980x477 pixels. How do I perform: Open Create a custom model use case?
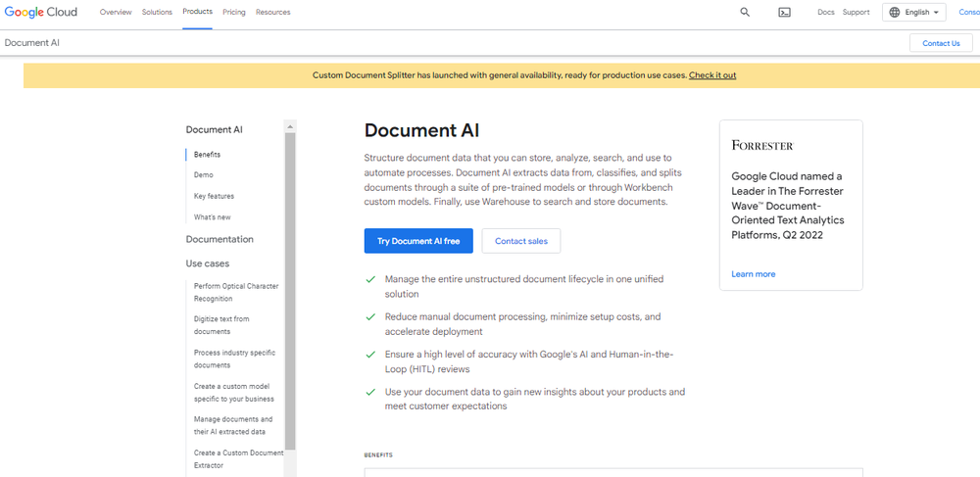(x=234, y=392)
